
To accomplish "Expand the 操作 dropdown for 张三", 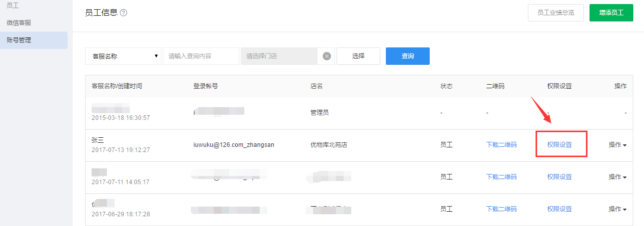I will click(x=617, y=145).
